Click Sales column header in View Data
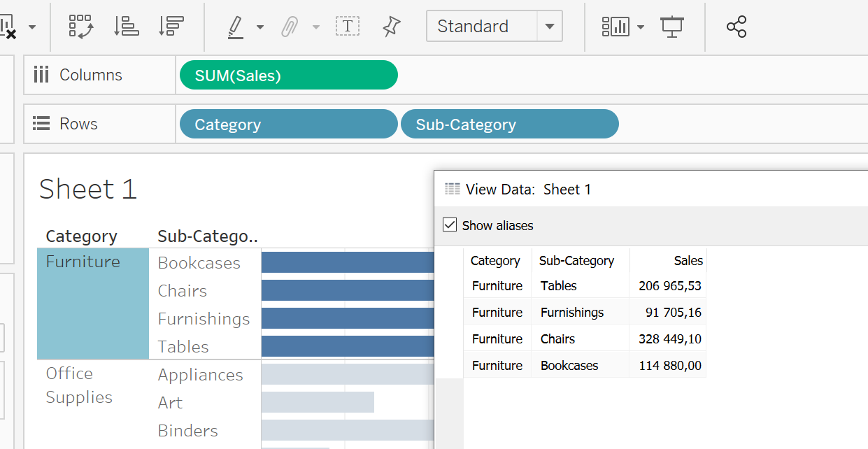 tap(688, 261)
